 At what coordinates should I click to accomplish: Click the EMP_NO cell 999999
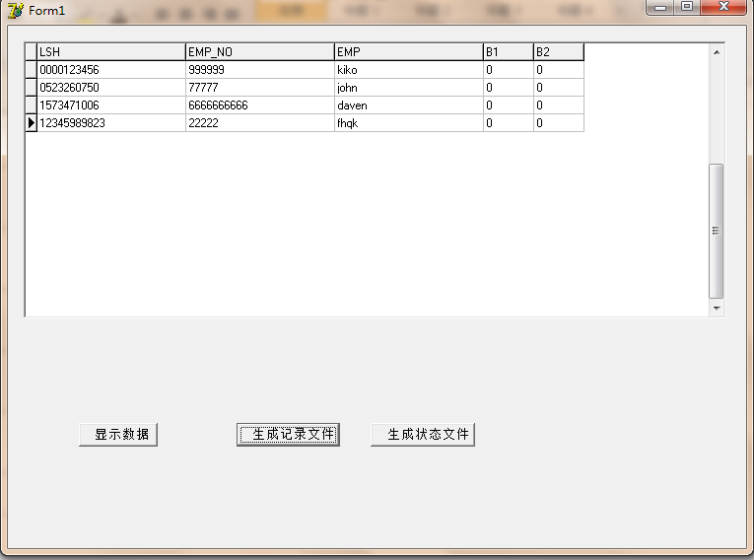260,70
